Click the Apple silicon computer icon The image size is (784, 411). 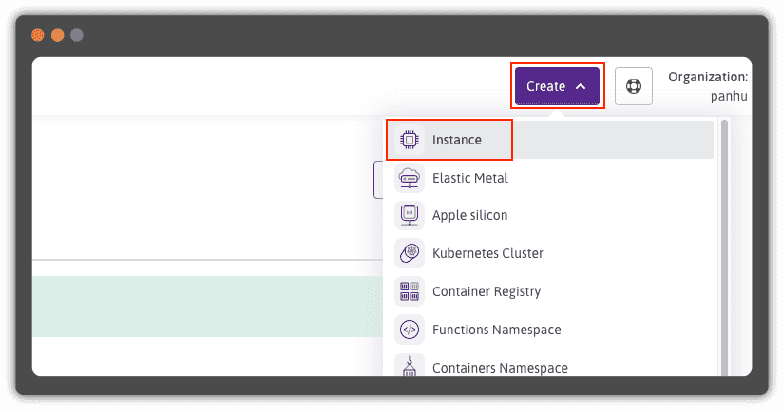(x=409, y=215)
